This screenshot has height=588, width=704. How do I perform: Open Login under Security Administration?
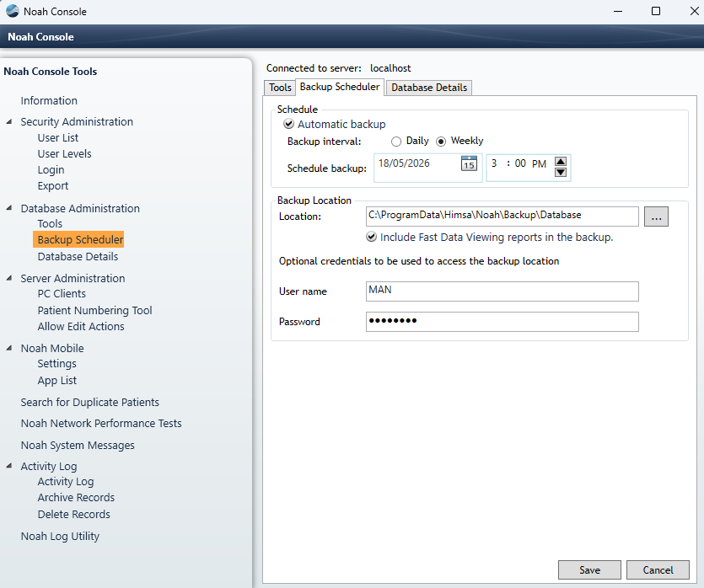[x=51, y=170]
